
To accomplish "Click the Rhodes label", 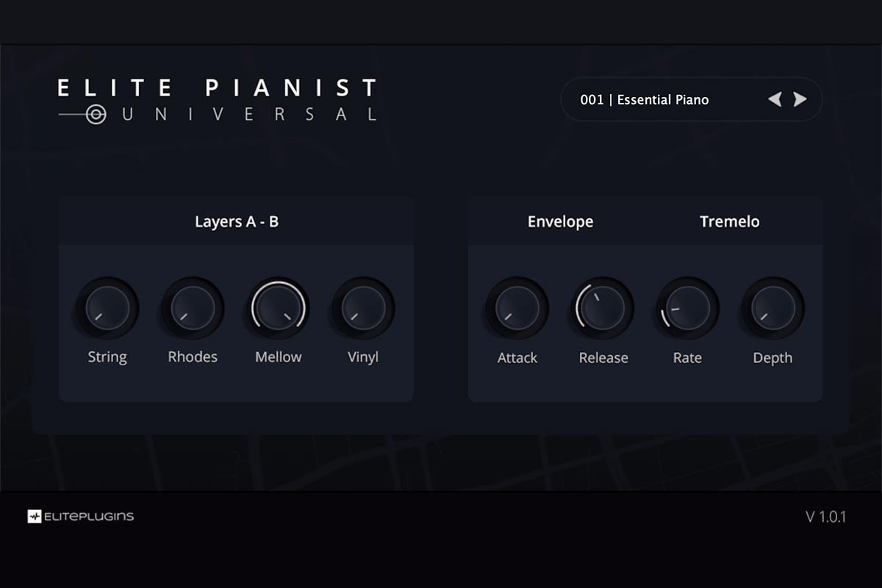I will pos(193,357).
